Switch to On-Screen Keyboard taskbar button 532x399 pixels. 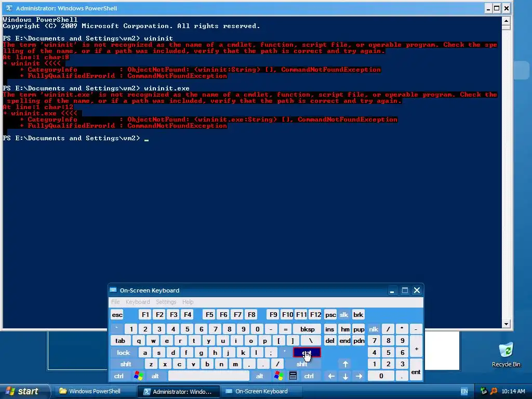click(261, 391)
